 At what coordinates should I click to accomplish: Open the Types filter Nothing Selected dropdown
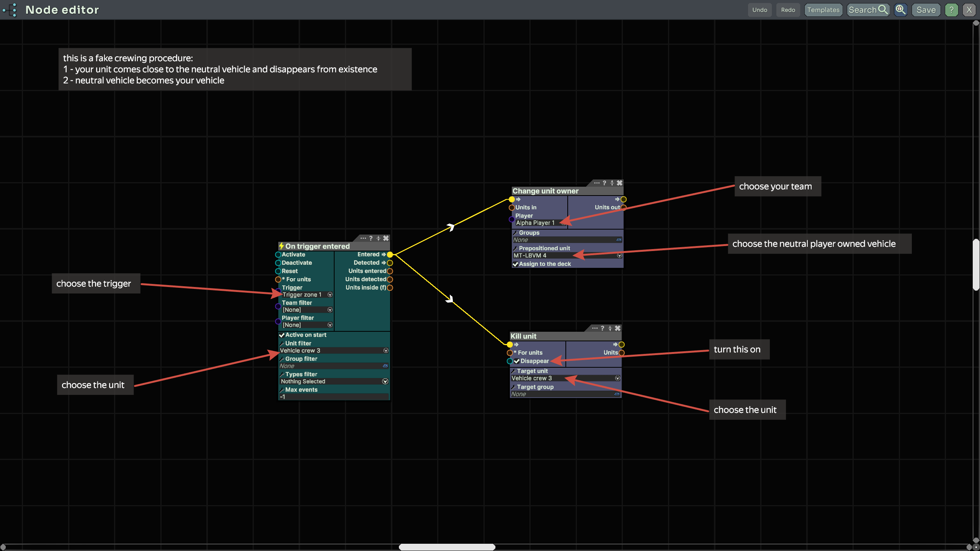(385, 381)
